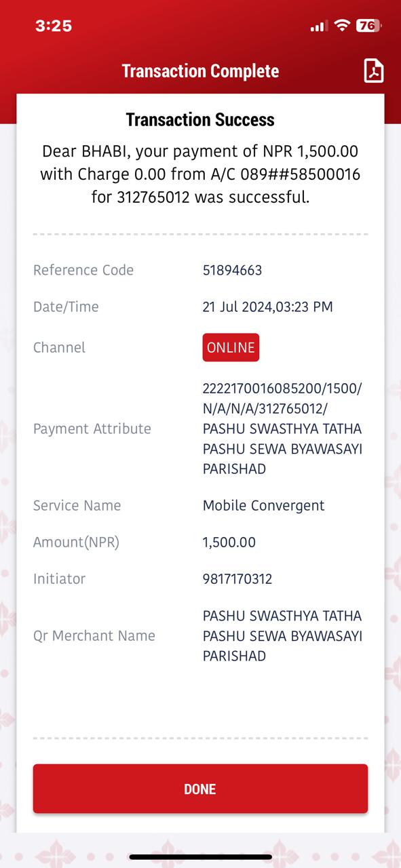This screenshot has height=868, width=401.
Task: Tap the Qr Merchant Name value
Action: pyautogui.click(x=282, y=636)
